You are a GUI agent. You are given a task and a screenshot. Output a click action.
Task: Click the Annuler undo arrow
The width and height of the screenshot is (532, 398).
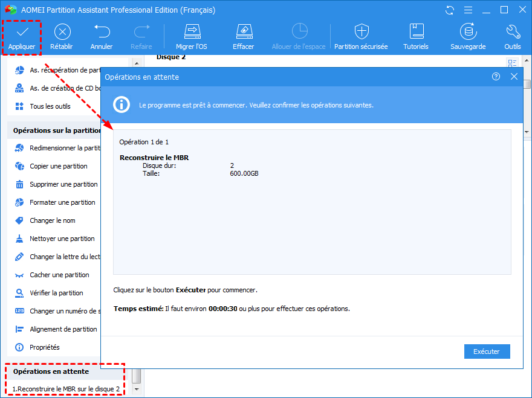(102, 31)
